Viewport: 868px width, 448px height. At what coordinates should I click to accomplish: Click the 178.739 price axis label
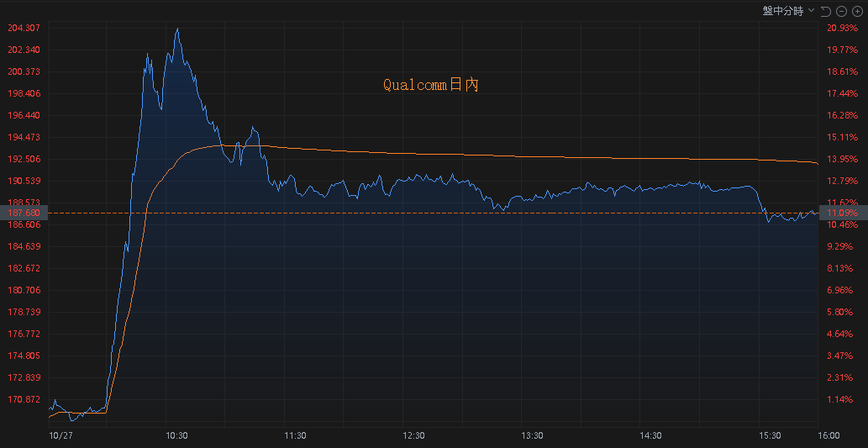point(24,312)
